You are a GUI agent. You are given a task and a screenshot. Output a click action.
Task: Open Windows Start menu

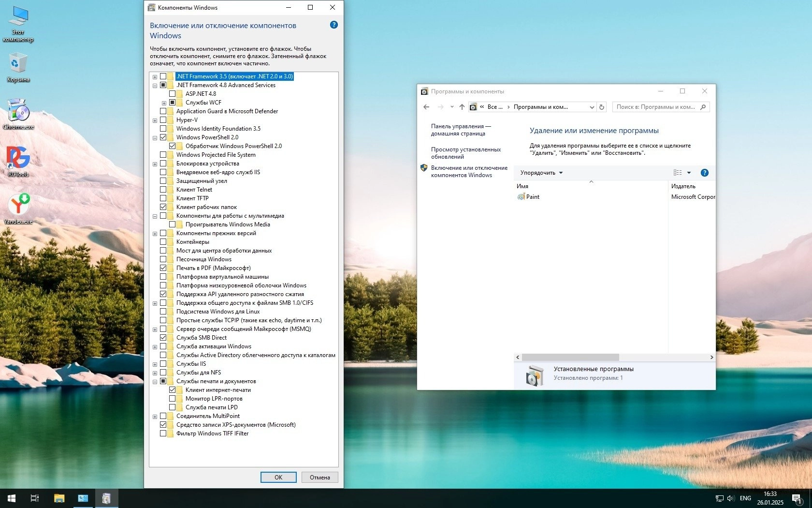(12, 498)
